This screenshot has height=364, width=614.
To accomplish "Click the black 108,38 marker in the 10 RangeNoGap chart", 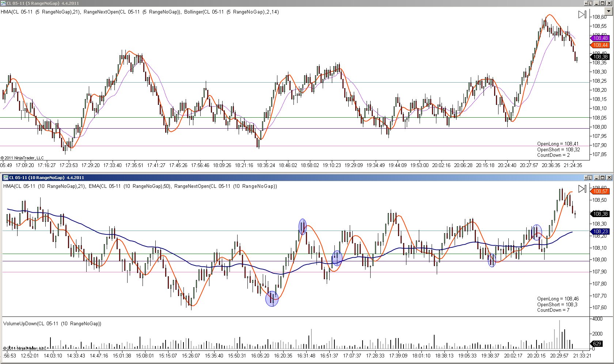I will (x=600, y=214).
